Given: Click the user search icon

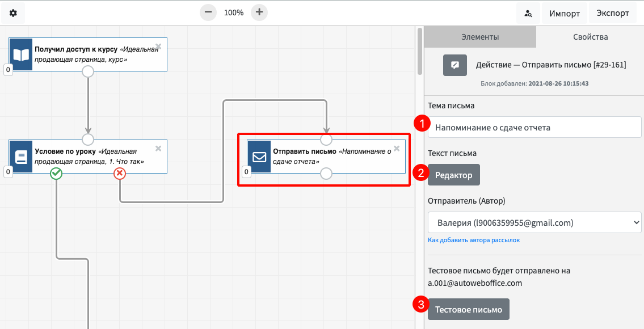Looking at the screenshot, I should point(528,14).
